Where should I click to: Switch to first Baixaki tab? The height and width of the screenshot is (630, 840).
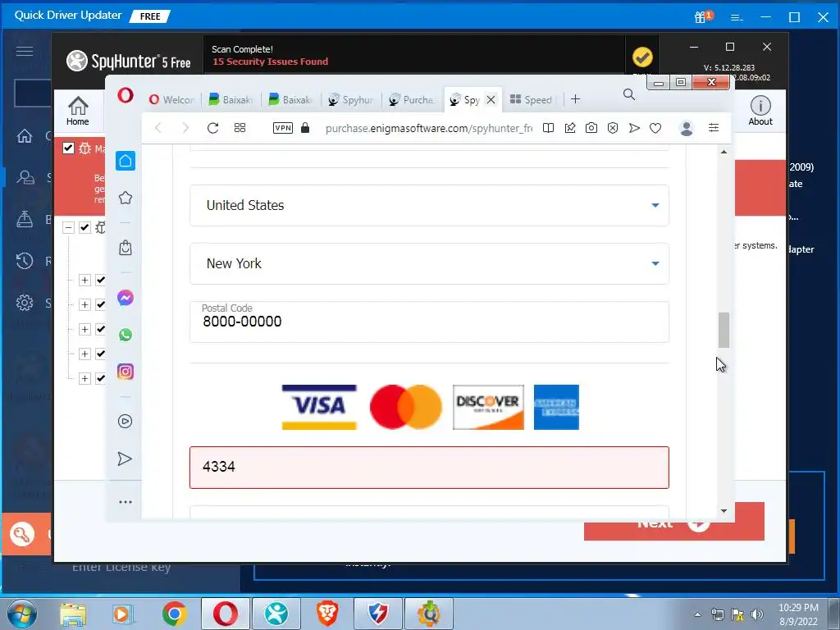click(231, 99)
